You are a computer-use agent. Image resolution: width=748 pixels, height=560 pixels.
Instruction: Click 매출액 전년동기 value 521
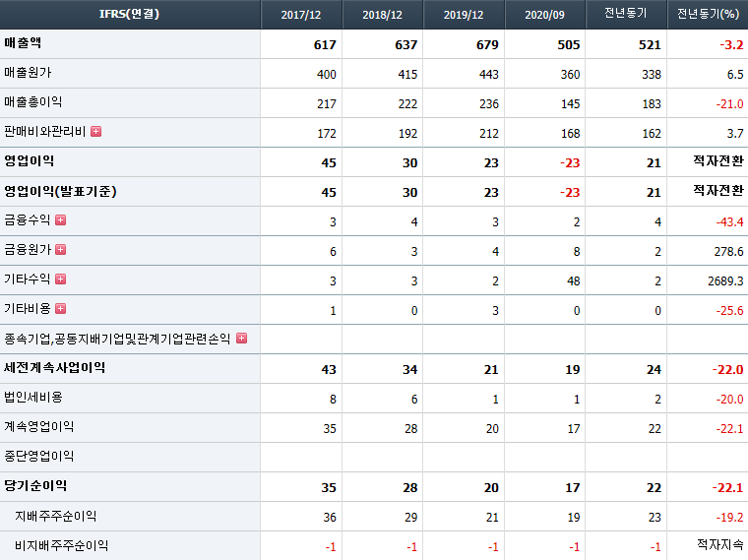click(x=650, y=45)
